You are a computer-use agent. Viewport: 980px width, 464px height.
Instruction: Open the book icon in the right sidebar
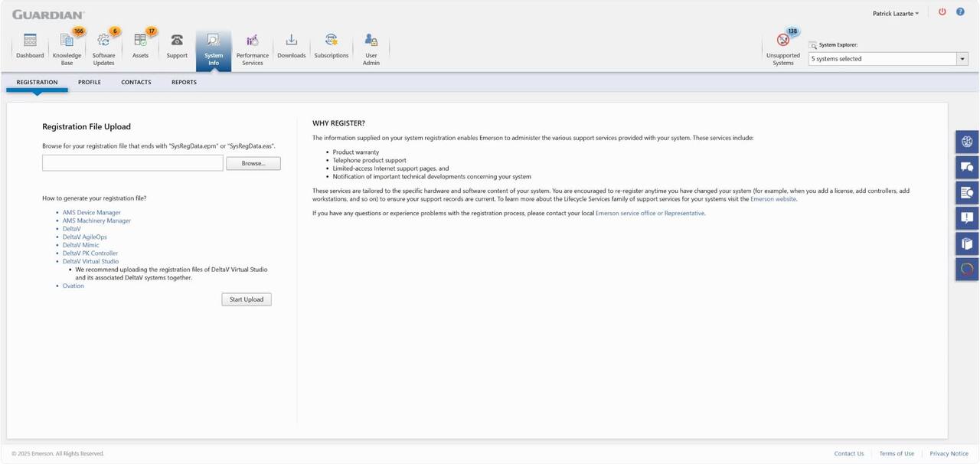point(967,243)
